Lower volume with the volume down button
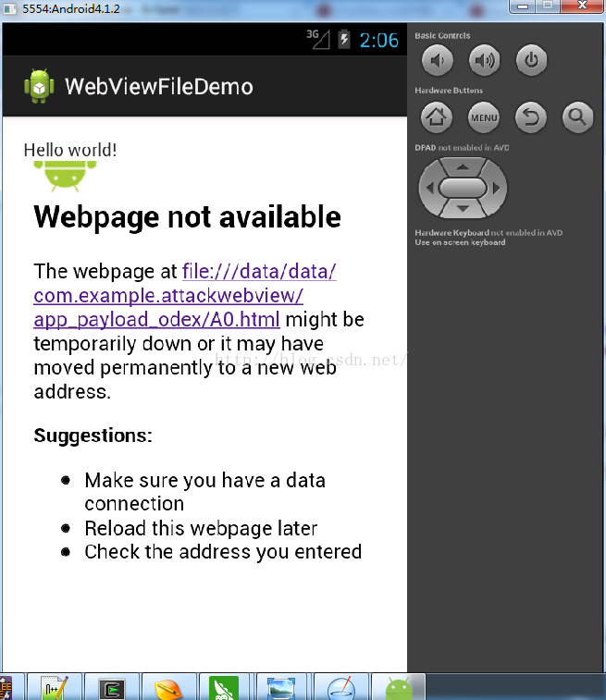 (438, 60)
